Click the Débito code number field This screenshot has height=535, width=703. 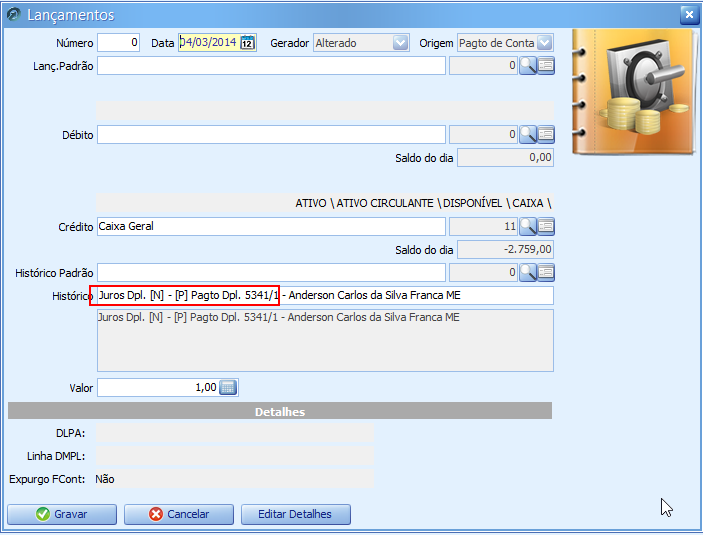483,135
